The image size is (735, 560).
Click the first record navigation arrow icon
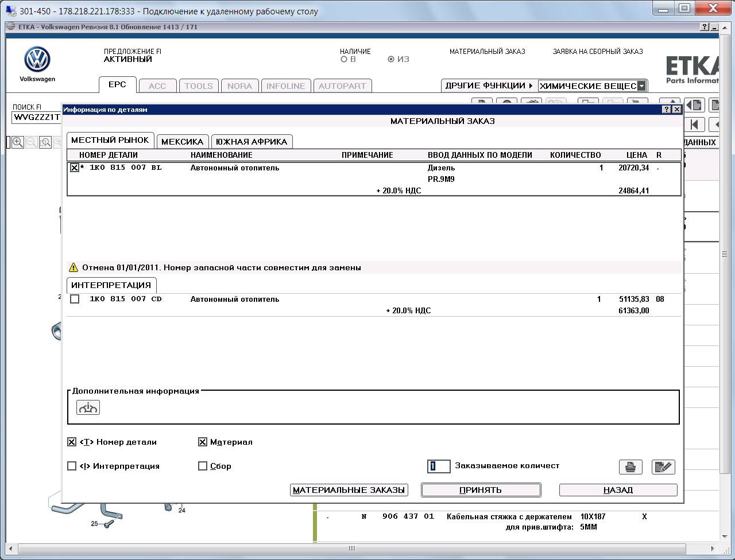click(694, 125)
